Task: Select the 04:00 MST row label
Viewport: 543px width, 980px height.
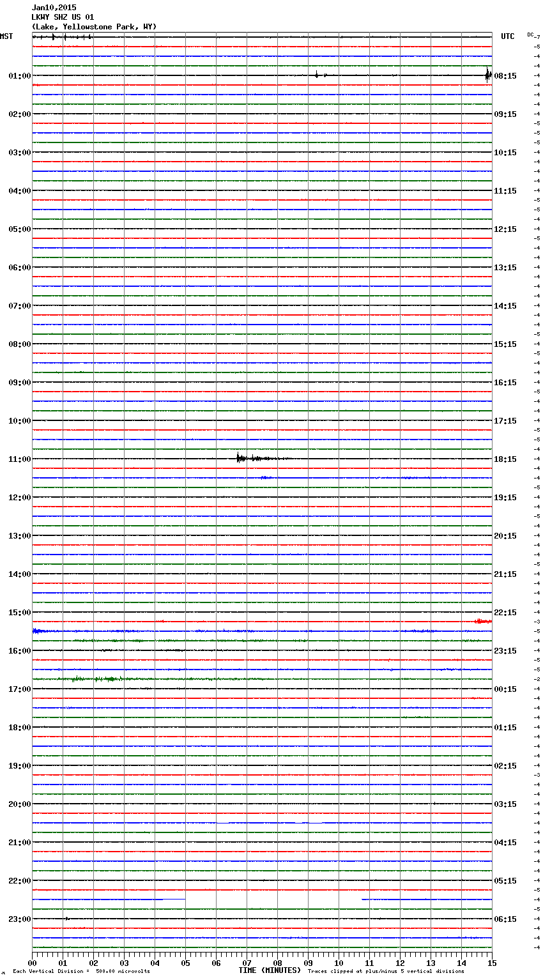Action: [20, 191]
